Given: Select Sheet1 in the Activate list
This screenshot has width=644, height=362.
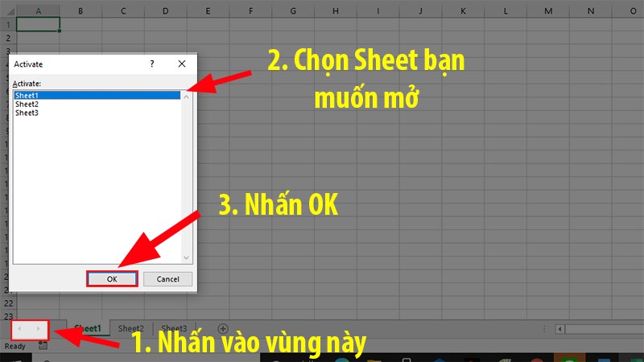Looking at the screenshot, I should pyautogui.click(x=97, y=95).
